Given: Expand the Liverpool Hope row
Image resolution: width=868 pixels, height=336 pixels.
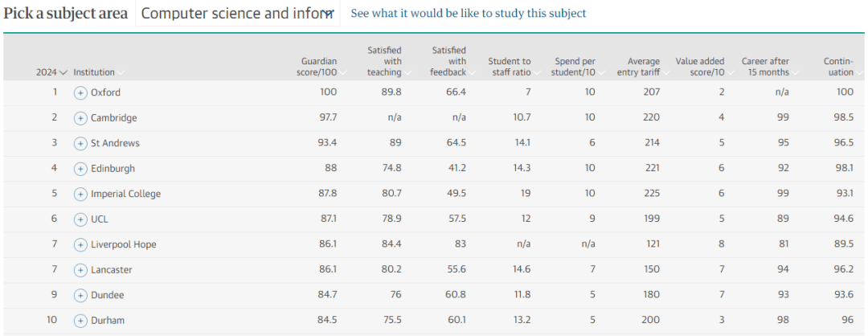Looking at the screenshot, I should pos(80,244).
